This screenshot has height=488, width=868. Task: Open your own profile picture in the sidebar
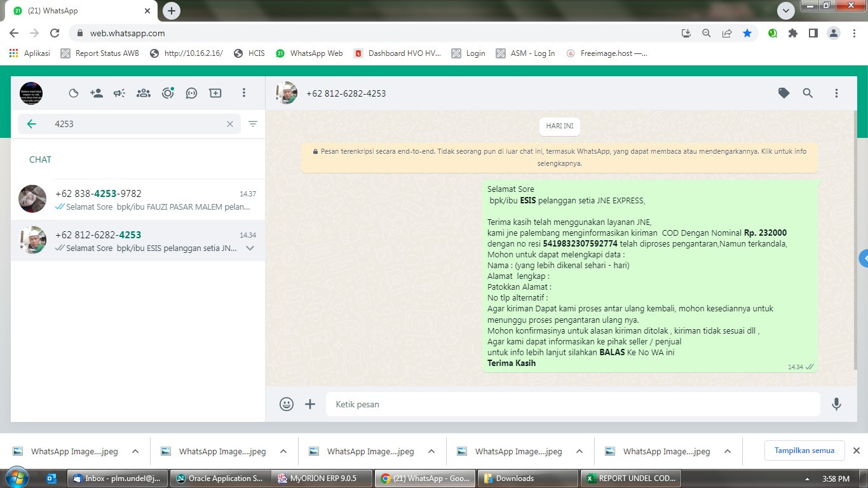click(31, 93)
